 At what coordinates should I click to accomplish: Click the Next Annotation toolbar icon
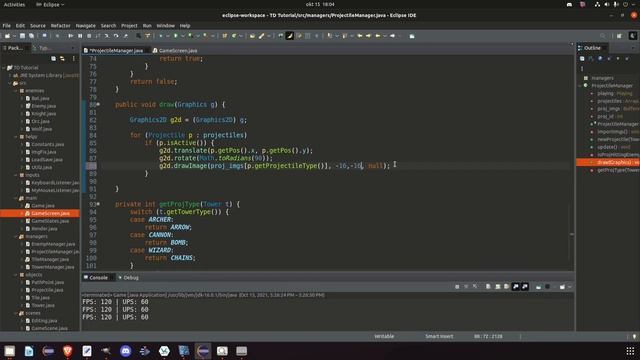329,36
